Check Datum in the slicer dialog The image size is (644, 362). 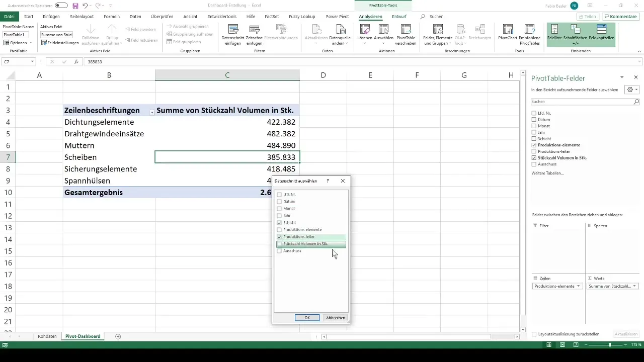pyautogui.click(x=279, y=201)
